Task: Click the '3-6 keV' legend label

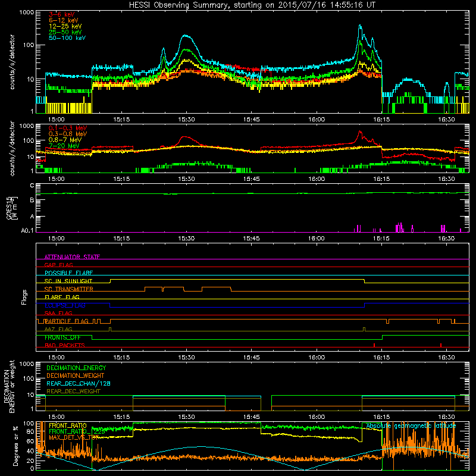Action: pos(62,14)
